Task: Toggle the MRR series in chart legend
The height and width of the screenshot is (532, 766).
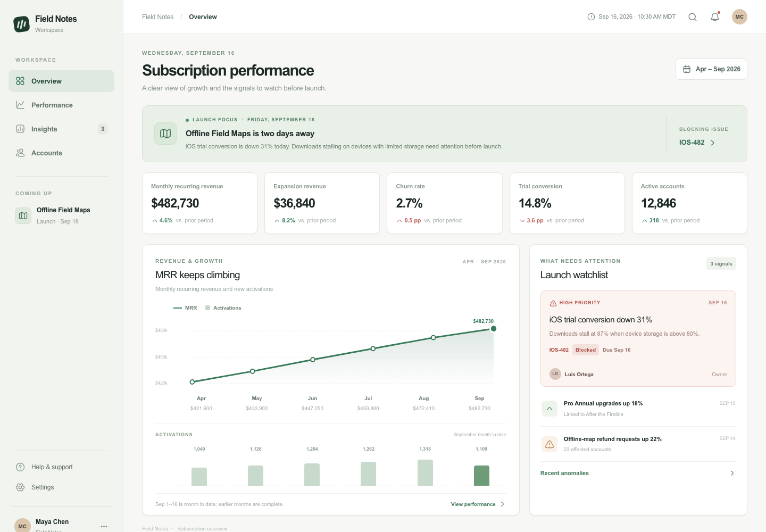Action: pyautogui.click(x=185, y=308)
